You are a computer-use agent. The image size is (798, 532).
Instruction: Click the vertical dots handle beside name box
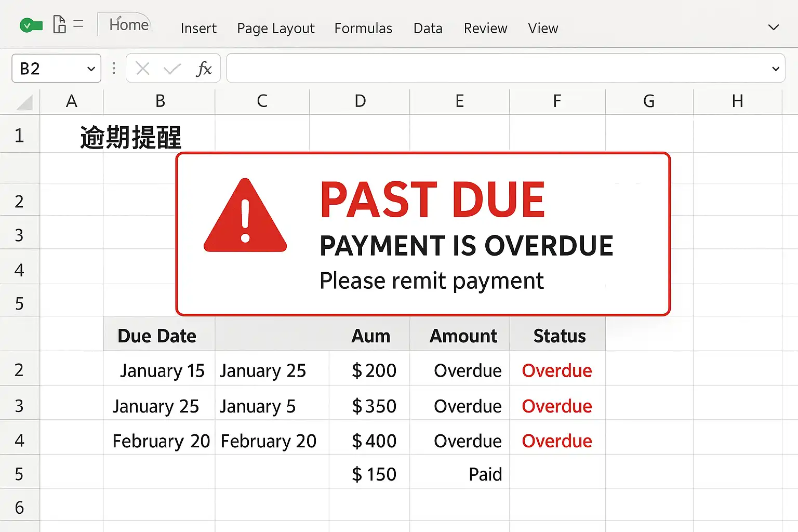point(114,68)
